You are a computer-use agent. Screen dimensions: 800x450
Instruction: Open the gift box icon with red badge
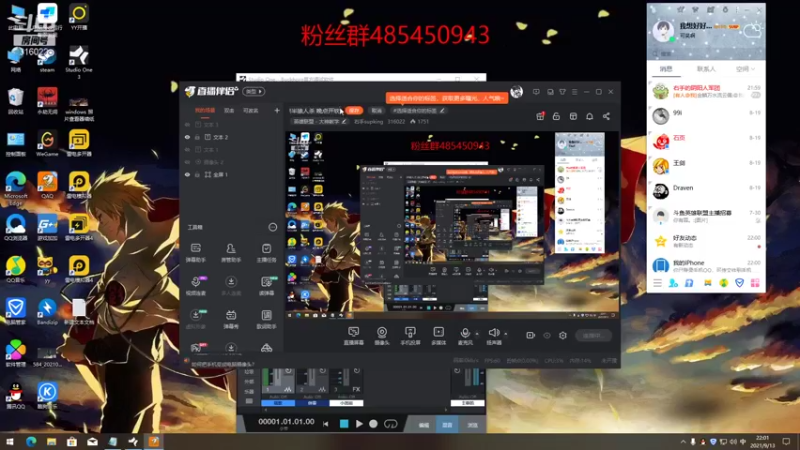pos(540,116)
